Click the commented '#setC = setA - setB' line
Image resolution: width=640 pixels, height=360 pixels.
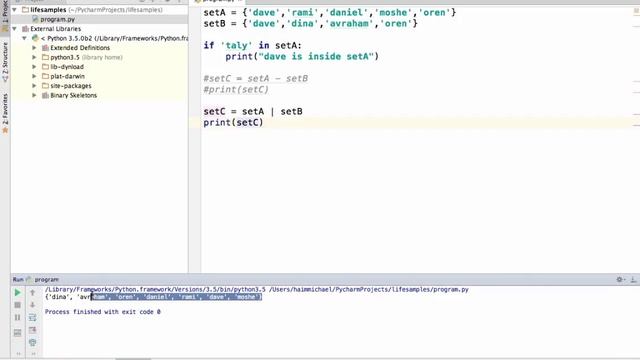tap(256, 78)
